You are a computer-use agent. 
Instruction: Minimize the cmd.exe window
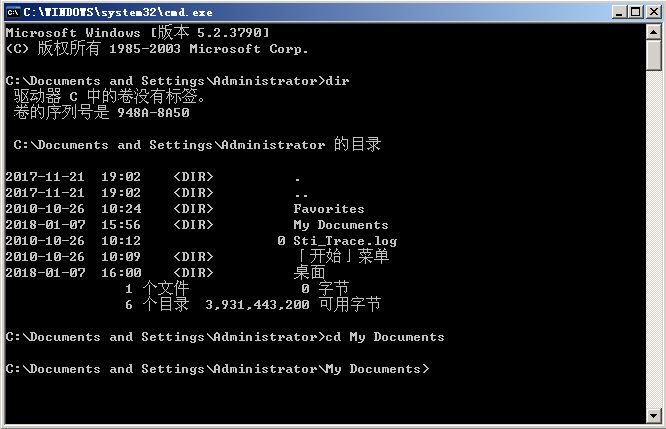tap(619, 12)
